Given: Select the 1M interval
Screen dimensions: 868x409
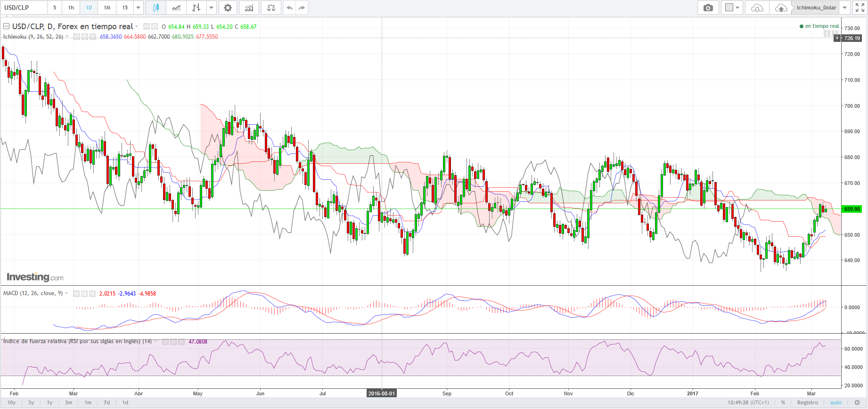Looking at the screenshot, I should point(107,8).
